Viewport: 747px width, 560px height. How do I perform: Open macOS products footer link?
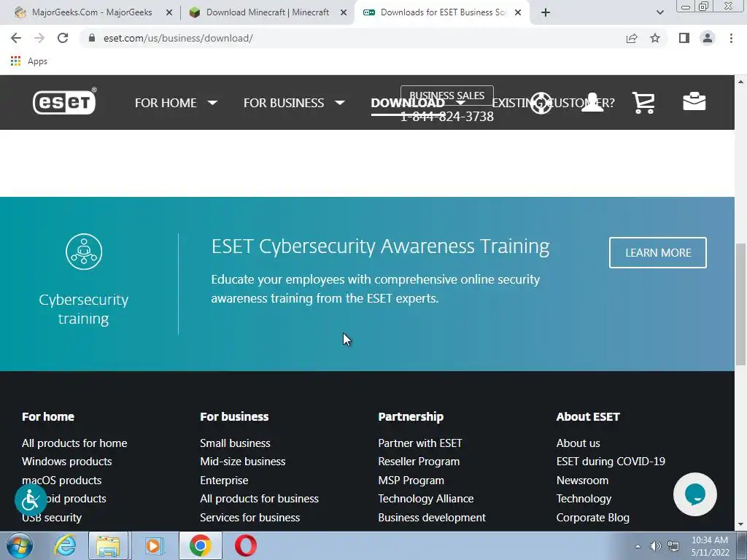61,480
